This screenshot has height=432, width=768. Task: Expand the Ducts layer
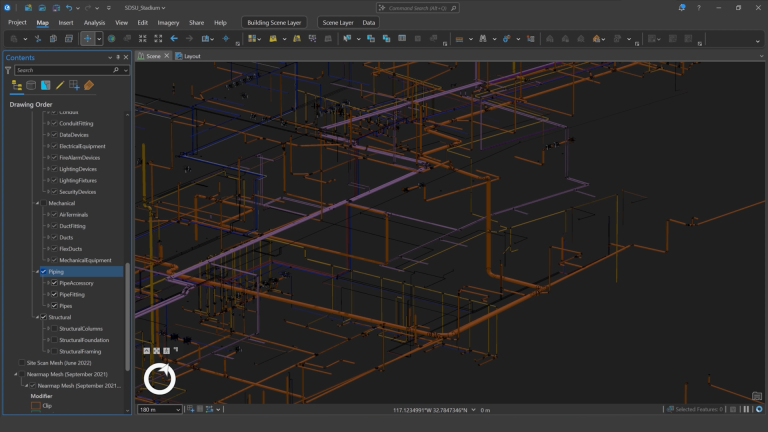pos(48,237)
